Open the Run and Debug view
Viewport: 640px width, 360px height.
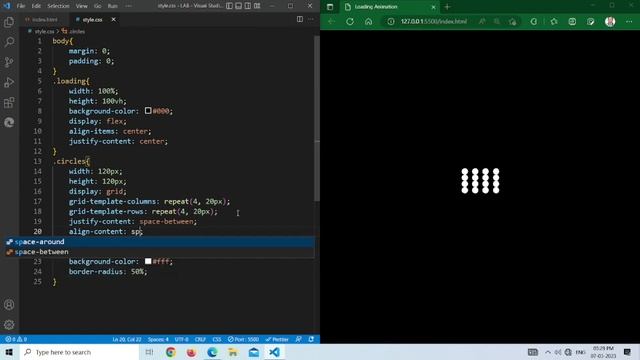coord(9,82)
